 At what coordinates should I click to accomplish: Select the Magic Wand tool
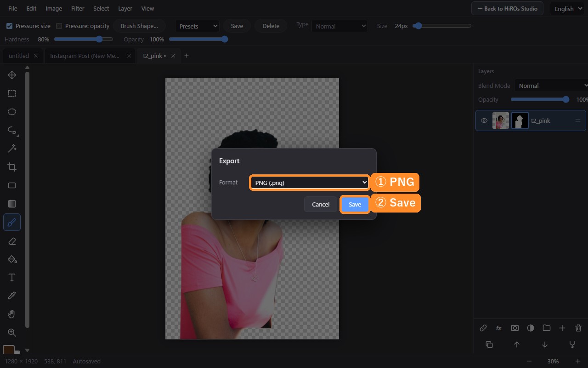coord(12,149)
